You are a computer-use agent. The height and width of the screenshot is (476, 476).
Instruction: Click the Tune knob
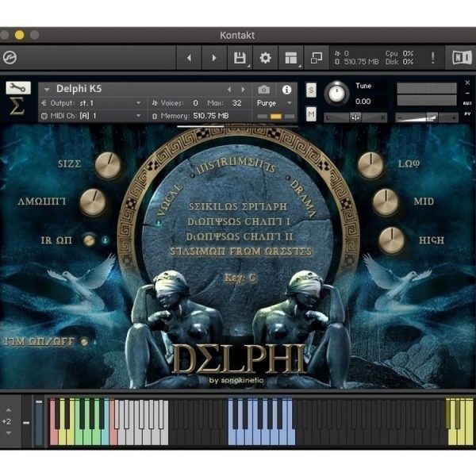pos(336,94)
